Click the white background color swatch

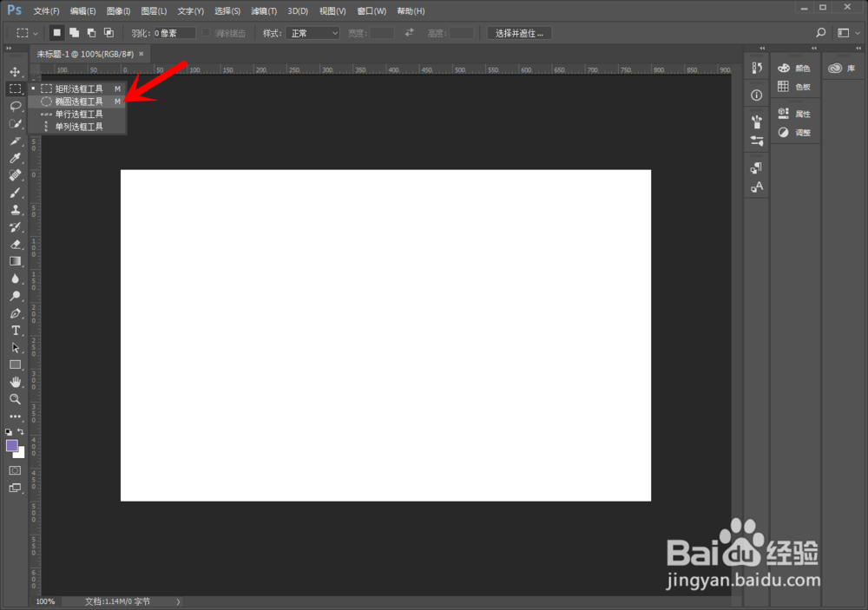(21, 455)
